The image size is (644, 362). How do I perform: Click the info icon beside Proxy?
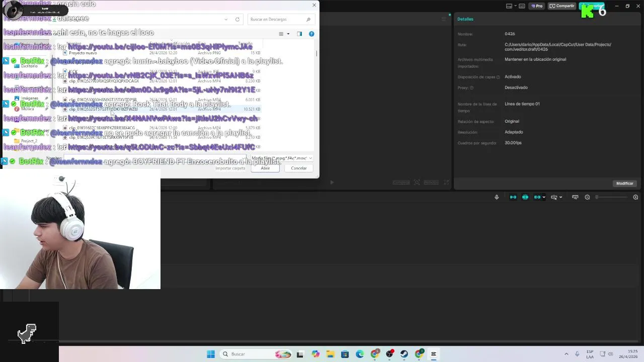coord(471,87)
